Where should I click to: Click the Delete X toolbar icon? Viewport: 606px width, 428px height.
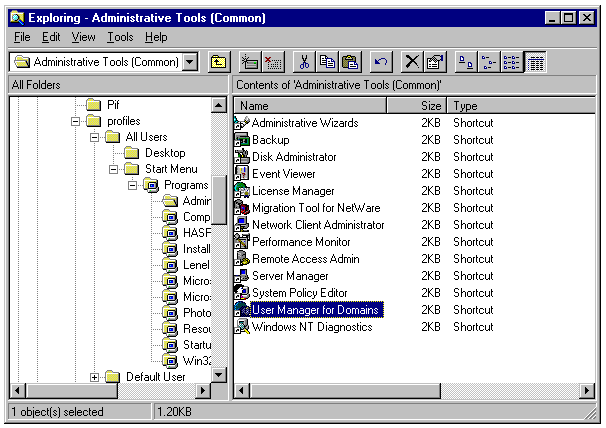pos(412,62)
